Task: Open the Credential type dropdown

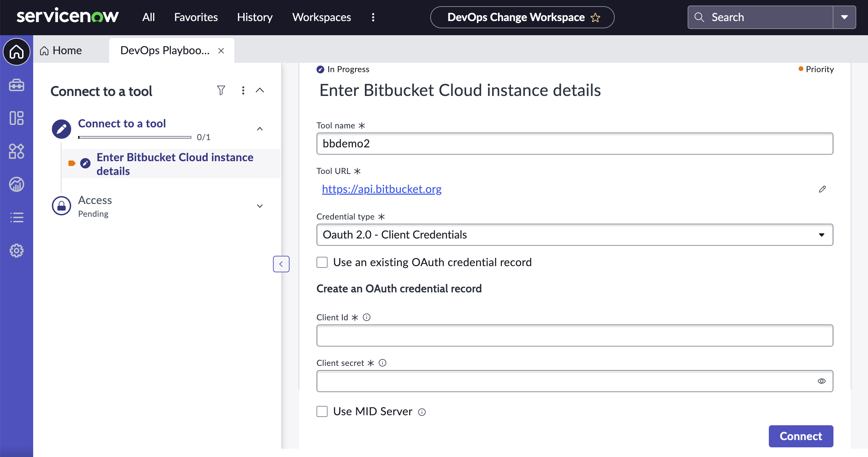Action: tap(575, 235)
